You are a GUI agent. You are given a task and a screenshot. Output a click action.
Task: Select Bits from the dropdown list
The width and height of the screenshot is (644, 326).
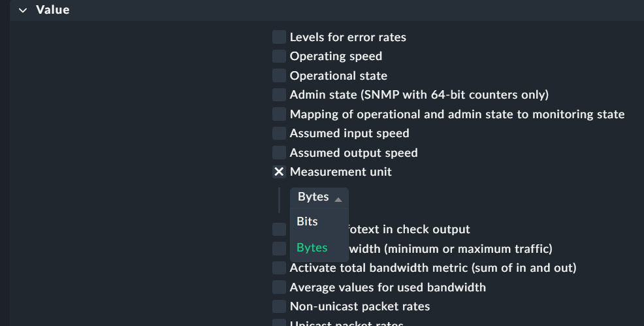point(307,221)
